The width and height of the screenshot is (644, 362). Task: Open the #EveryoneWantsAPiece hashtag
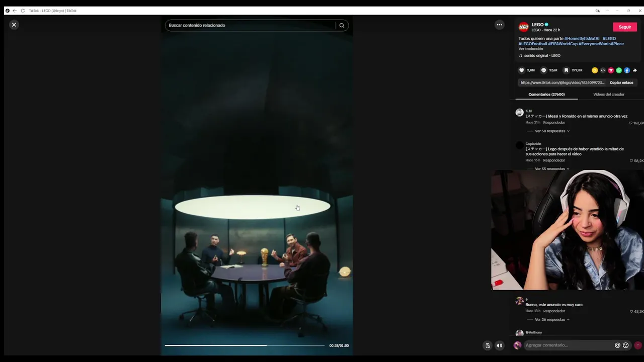click(601, 44)
